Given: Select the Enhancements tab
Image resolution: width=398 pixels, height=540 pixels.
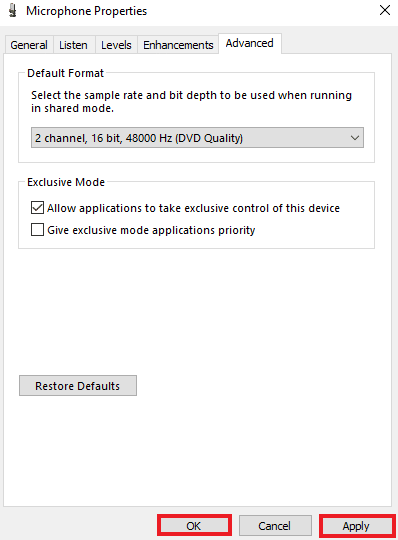Looking at the screenshot, I should click(178, 45).
